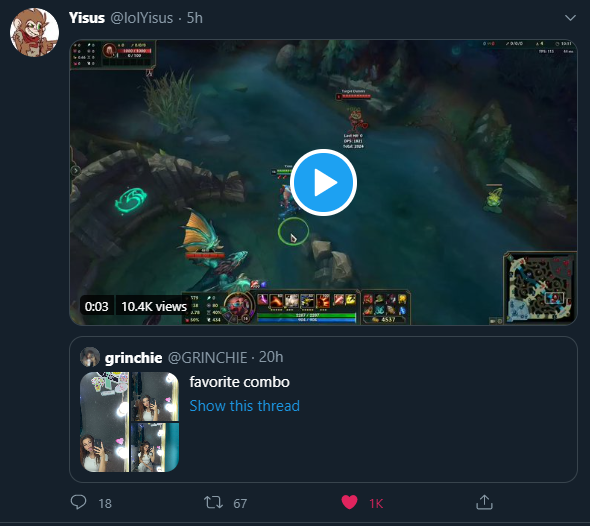Viewport: 590px width, 526px height.
Task: Open grinchie's small avatar
Action: point(90,357)
